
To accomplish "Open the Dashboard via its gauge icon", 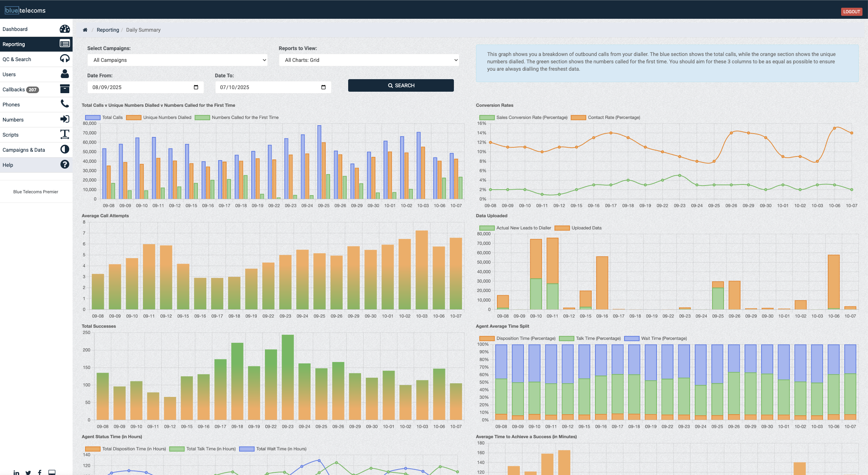I will pyautogui.click(x=64, y=29).
